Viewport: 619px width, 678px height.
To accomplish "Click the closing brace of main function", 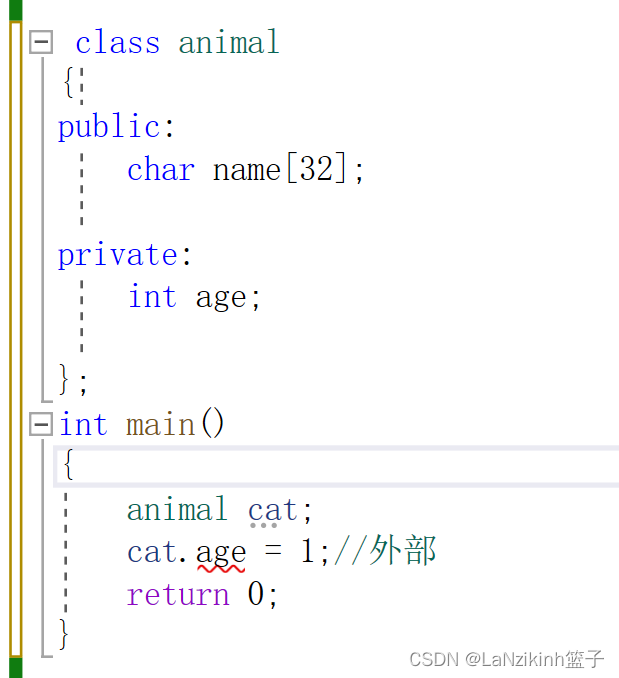I will pyautogui.click(x=64, y=634).
